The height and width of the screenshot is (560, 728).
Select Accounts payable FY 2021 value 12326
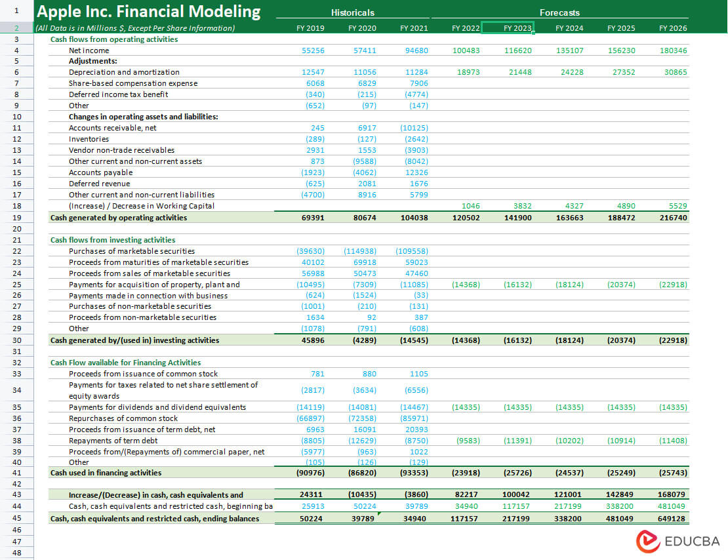pos(416,172)
